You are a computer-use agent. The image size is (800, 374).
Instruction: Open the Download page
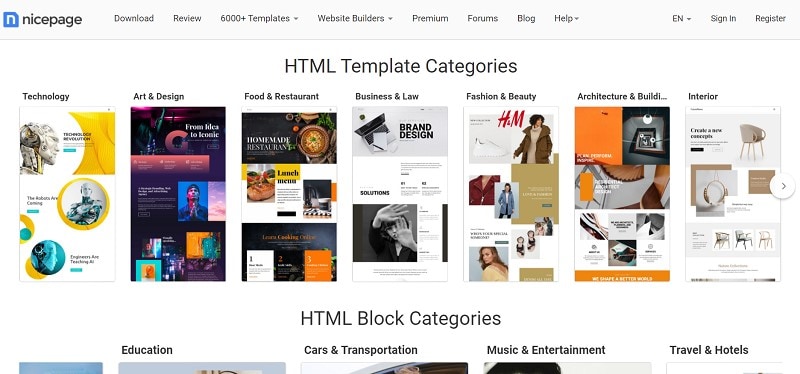134,18
